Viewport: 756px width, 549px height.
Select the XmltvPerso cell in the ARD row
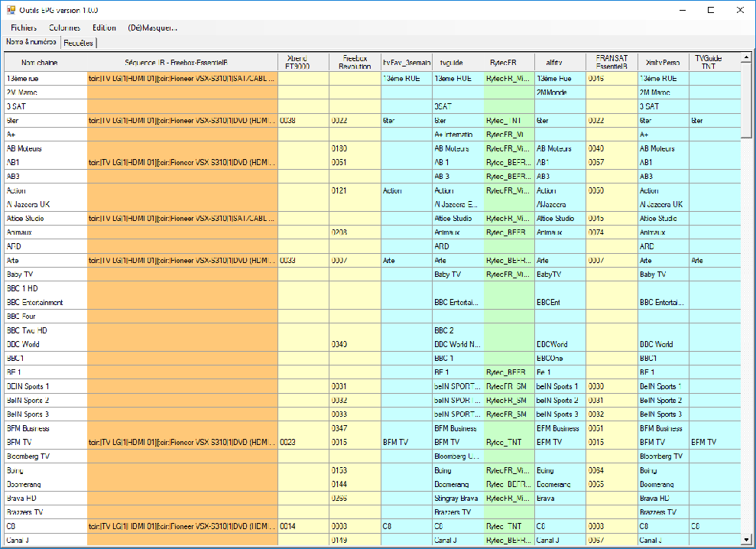click(x=664, y=246)
